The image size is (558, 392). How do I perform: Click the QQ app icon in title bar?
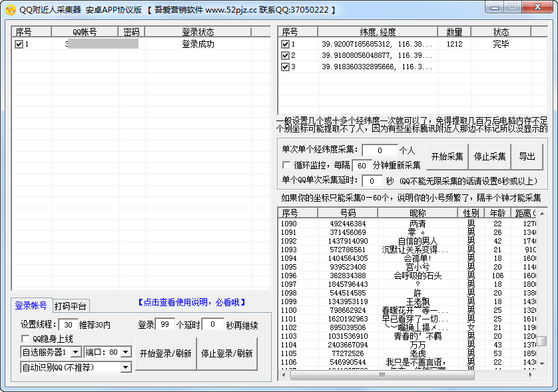[x=10, y=10]
